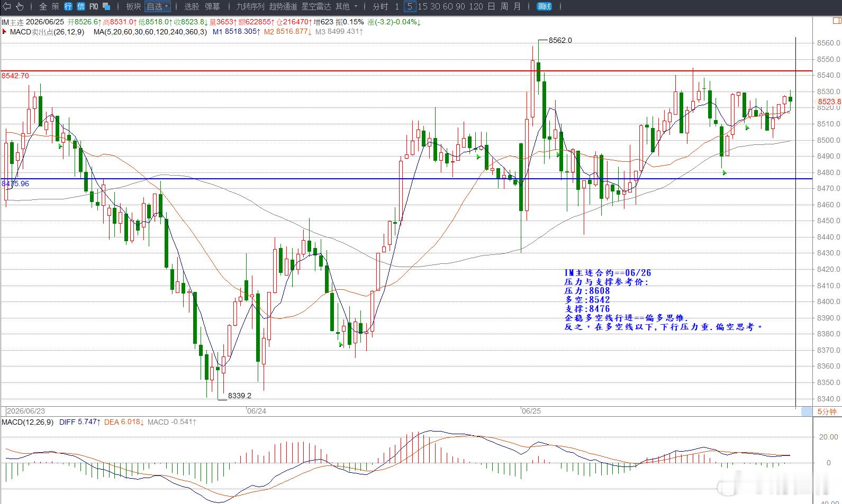The height and width of the screenshot is (504, 842).
Task: Select the 趋势通道 trend channel indicator
Action: tap(283, 6)
